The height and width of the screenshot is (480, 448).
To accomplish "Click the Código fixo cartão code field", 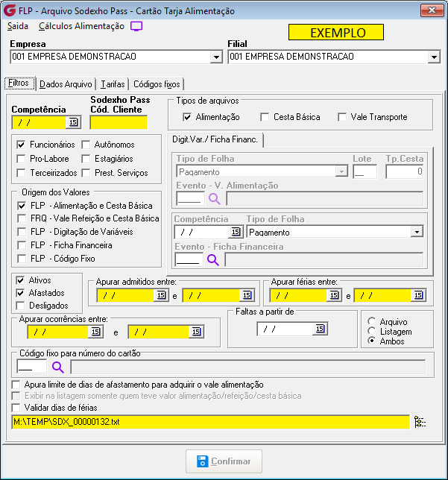I will 32,367.
